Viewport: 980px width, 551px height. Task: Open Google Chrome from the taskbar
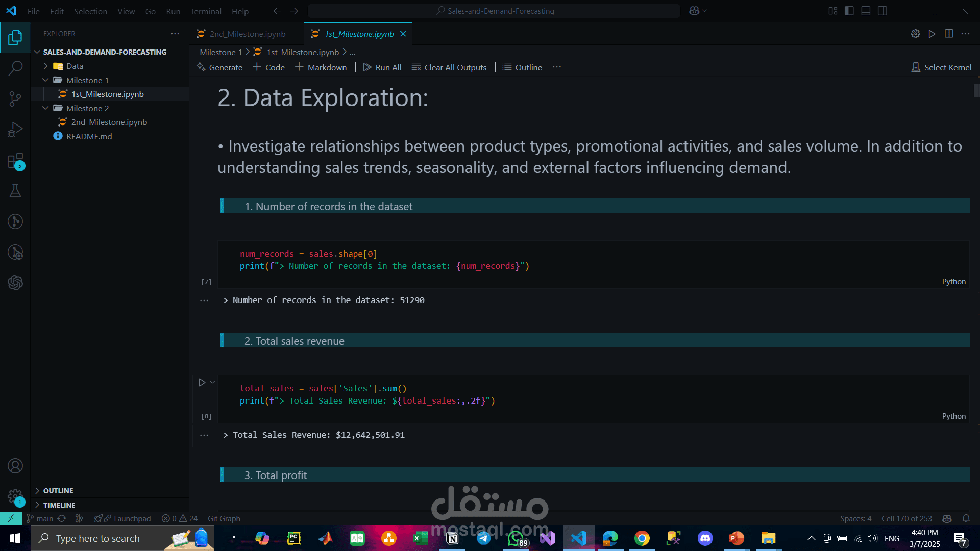[642, 538]
